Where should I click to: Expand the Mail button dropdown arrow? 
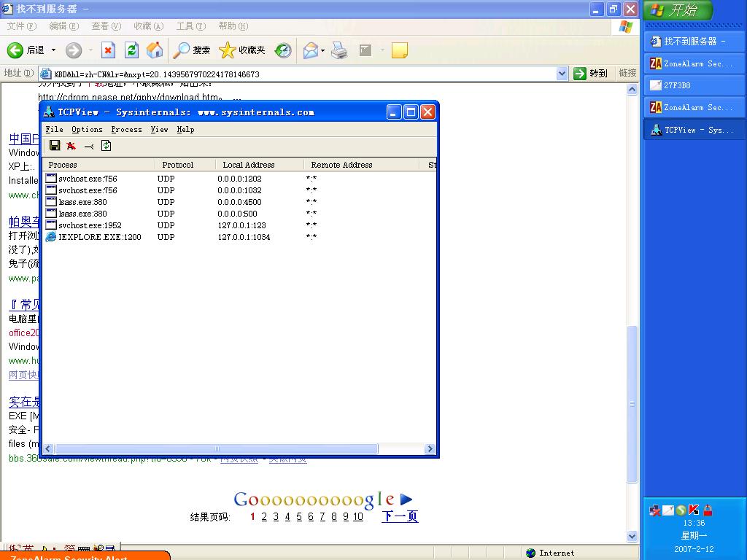point(323,50)
